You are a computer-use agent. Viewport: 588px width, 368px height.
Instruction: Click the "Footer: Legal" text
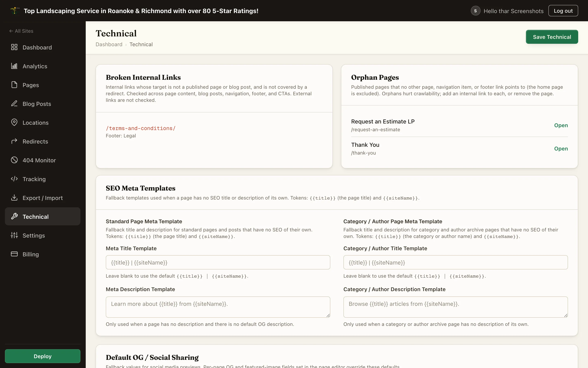pyautogui.click(x=121, y=136)
